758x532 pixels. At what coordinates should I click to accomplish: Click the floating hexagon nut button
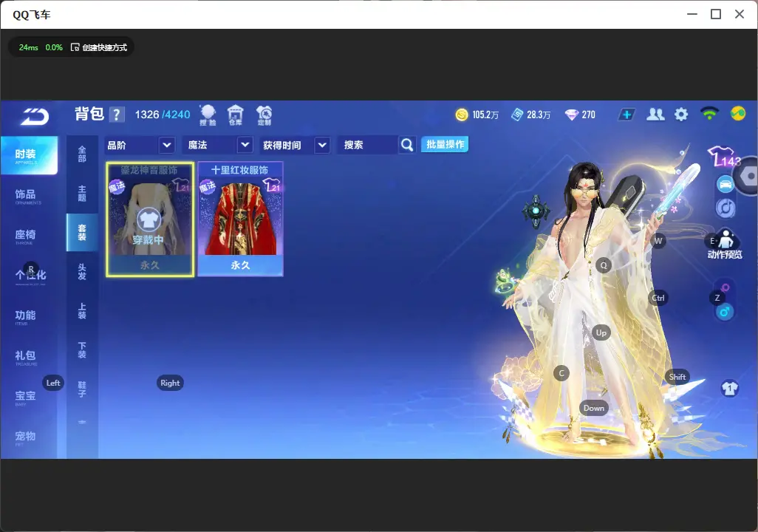(x=748, y=176)
